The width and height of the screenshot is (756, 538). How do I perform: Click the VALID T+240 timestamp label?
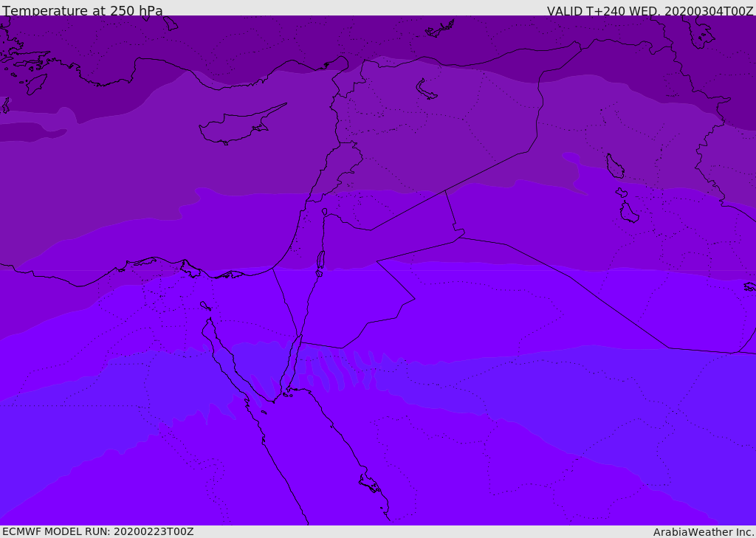[650, 10]
